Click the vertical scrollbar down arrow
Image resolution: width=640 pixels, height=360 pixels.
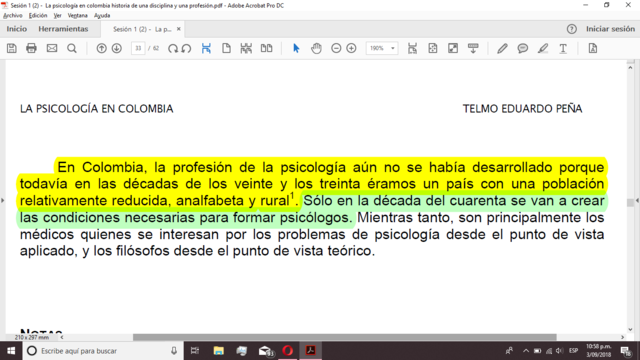point(630,329)
